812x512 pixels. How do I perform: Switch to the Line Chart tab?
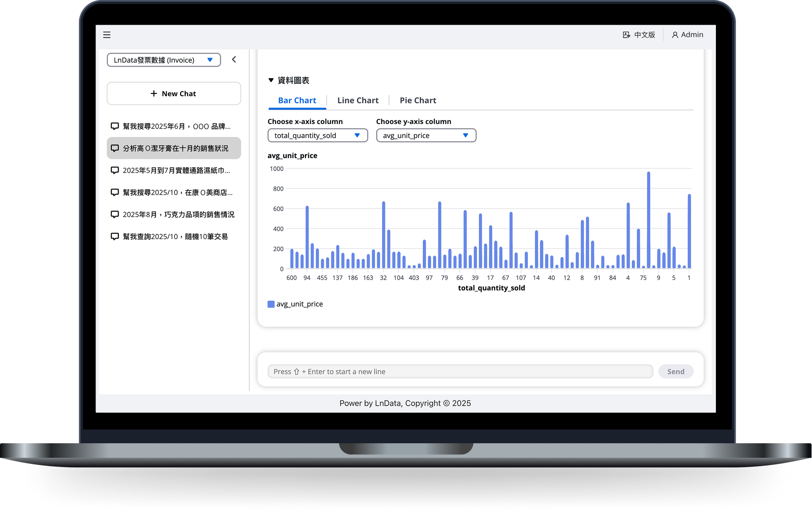point(358,101)
